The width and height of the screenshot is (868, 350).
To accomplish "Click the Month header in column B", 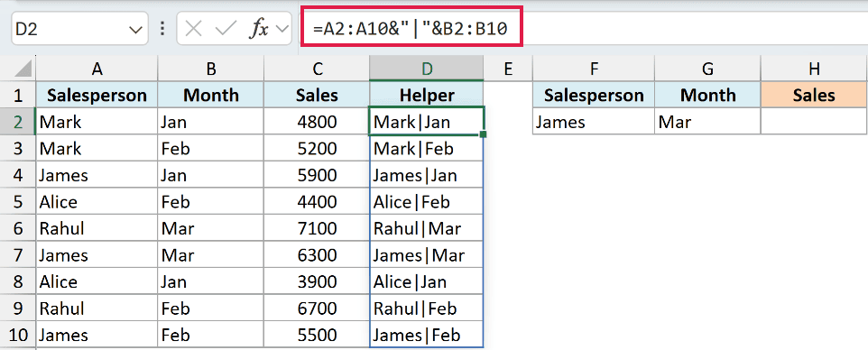I will pos(211,96).
